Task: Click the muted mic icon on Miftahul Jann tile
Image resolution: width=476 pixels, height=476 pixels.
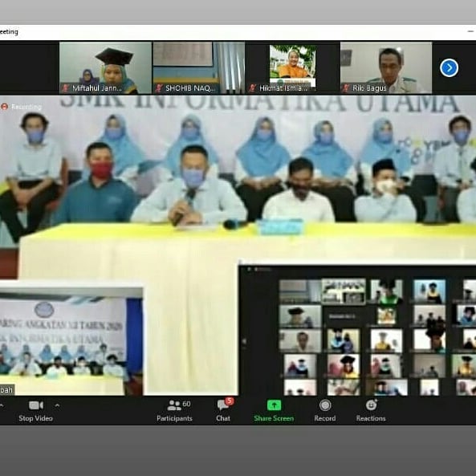Action: pos(65,88)
